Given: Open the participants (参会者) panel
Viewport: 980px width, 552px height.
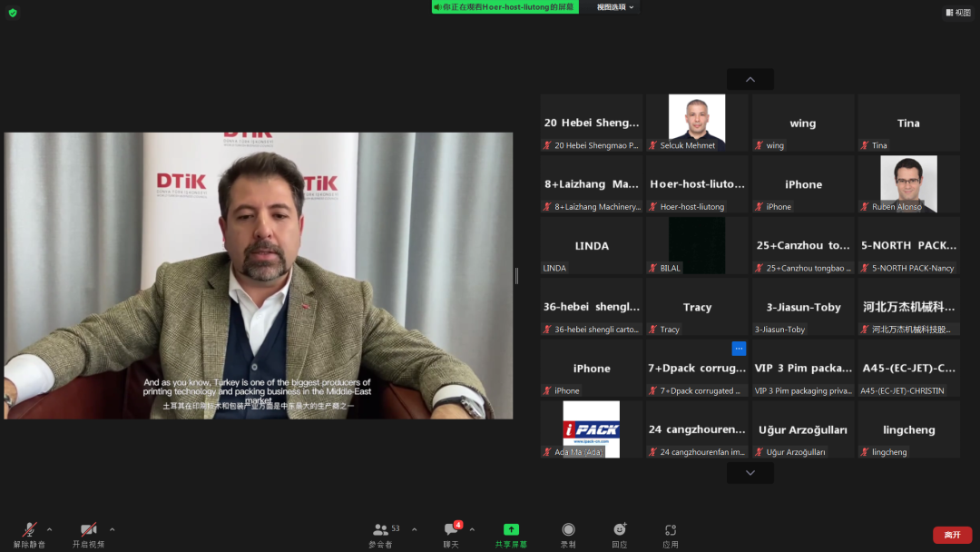Looking at the screenshot, I should click(381, 530).
